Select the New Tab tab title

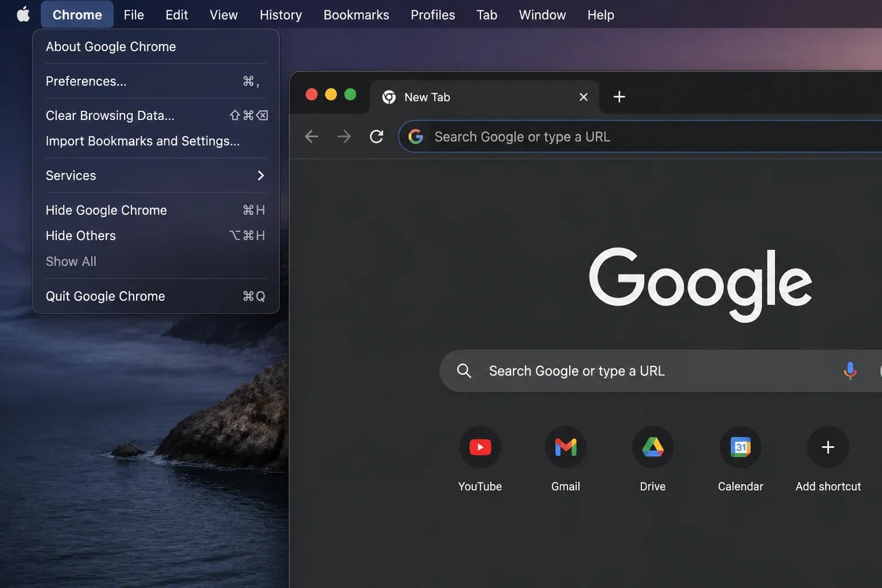pyautogui.click(x=427, y=97)
